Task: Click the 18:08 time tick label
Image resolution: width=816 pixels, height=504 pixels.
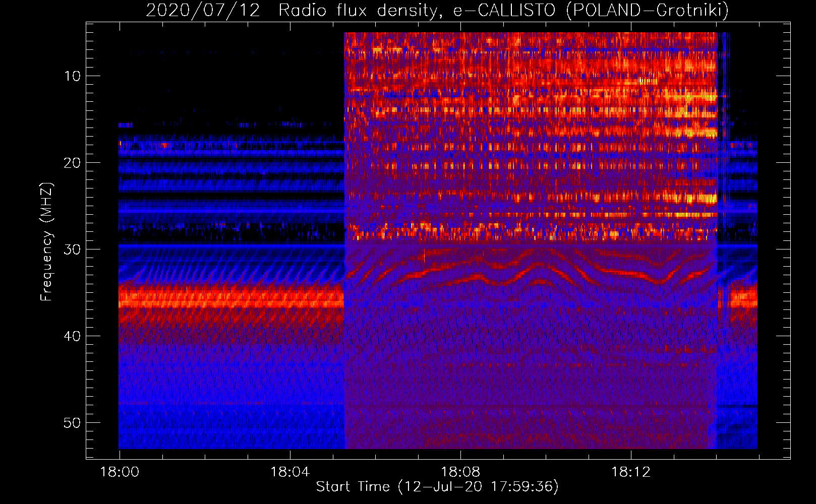Action: (x=460, y=472)
